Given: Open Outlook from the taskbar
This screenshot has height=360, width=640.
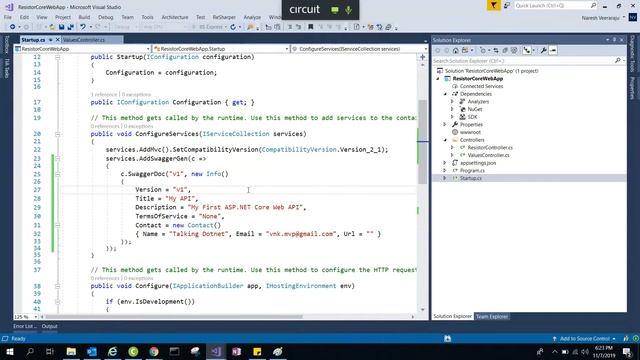Looking at the screenshot, I should (92, 351).
